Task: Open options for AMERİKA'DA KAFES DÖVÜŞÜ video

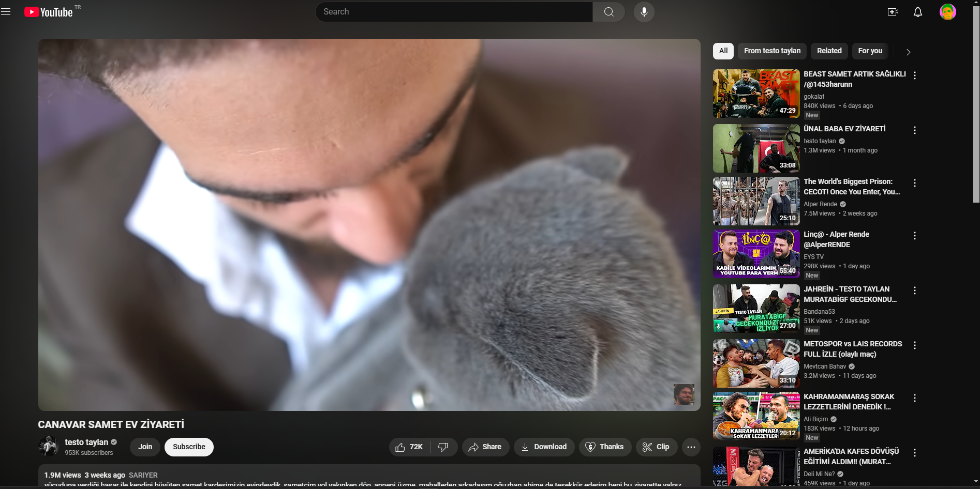Action: point(915,453)
